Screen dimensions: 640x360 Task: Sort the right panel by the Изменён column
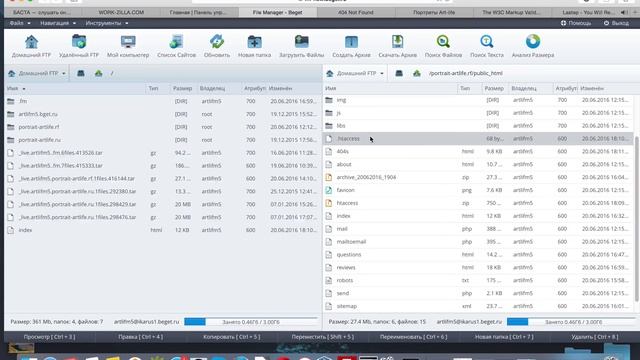coord(592,88)
